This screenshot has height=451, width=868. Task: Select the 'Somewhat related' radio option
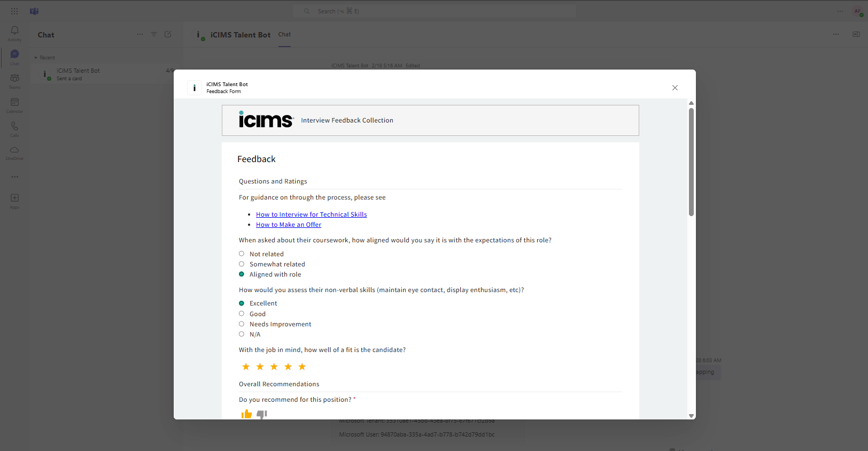click(x=242, y=264)
